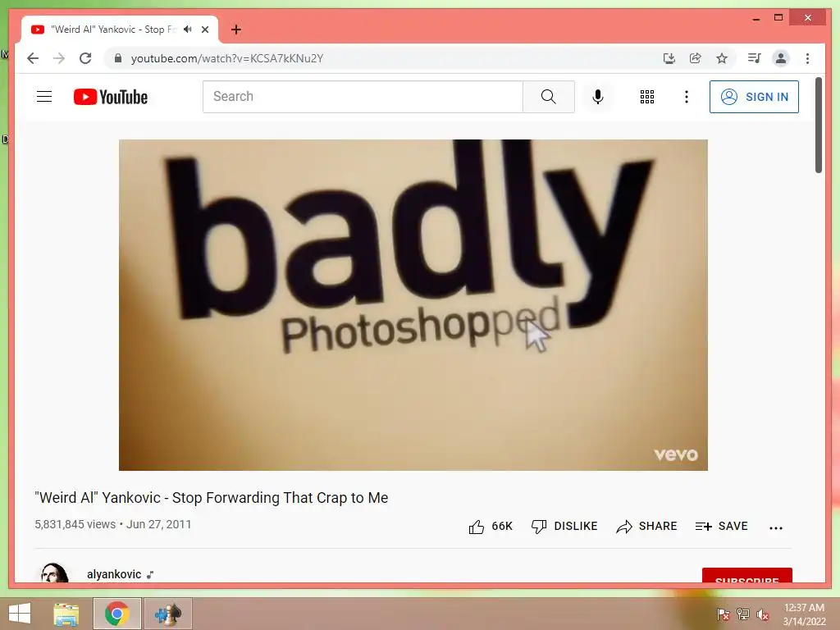Open more actions ellipsis below video
840x630 pixels.
(776, 527)
